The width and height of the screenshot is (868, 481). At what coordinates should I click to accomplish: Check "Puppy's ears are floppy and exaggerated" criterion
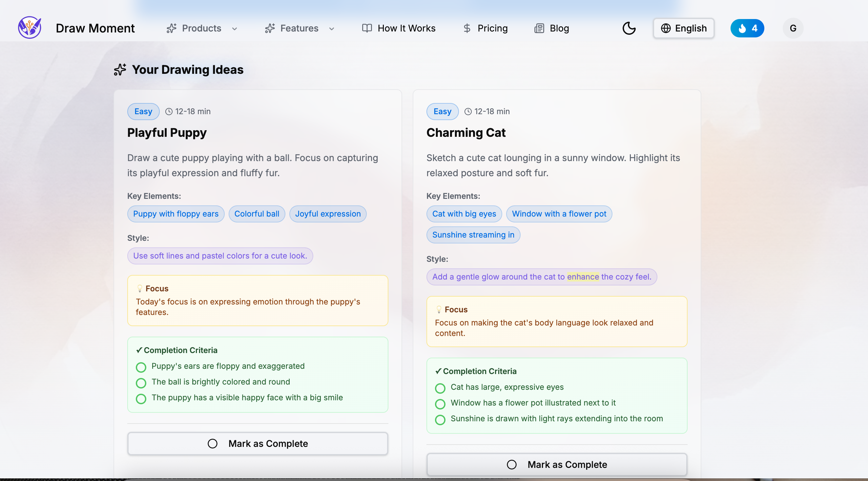point(141,367)
